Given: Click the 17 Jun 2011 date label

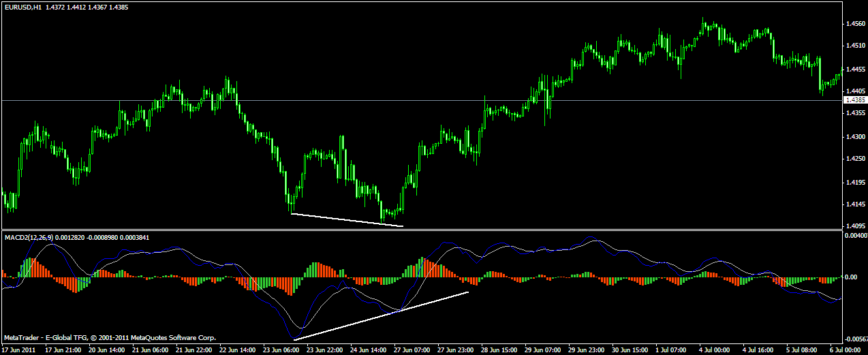Looking at the screenshot, I should click(x=18, y=350).
